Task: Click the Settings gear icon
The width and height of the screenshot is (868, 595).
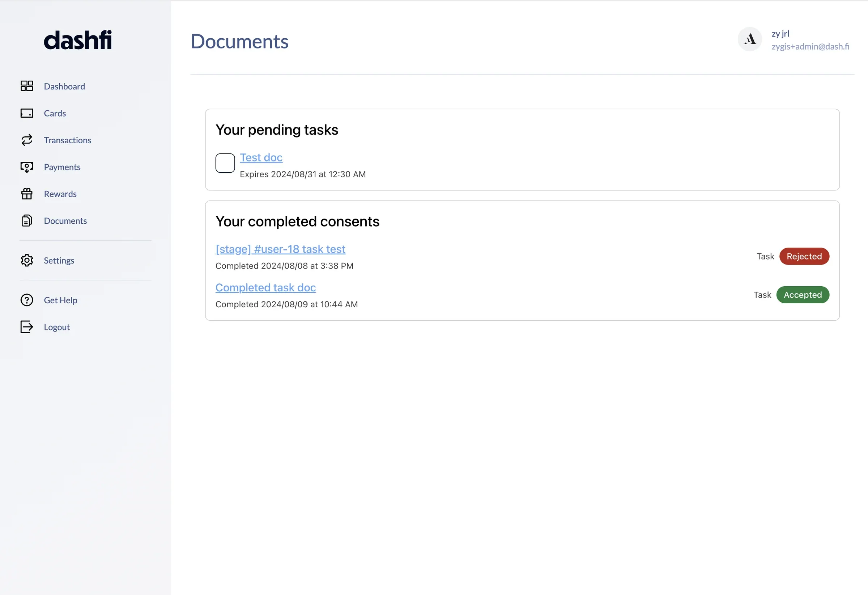Action: coord(26,261)
